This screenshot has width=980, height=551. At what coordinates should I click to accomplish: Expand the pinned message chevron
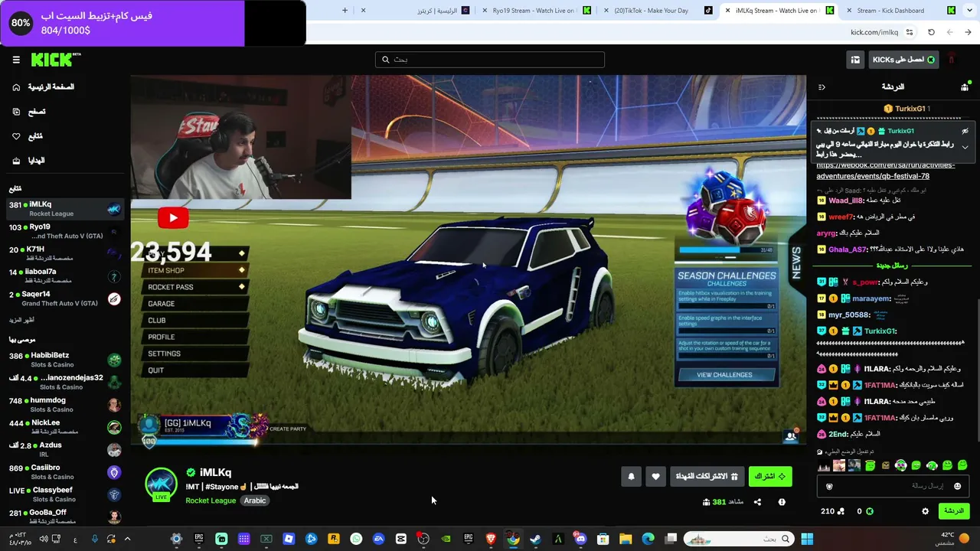965,146
